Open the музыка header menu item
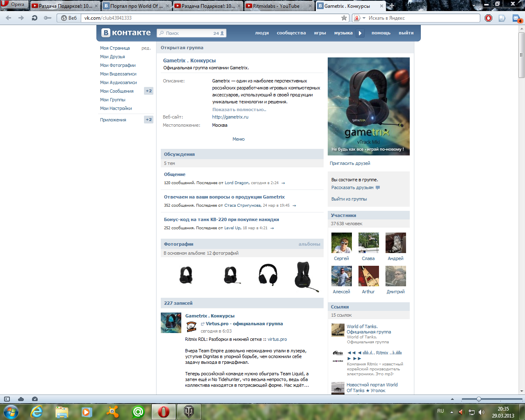This screenshot has height=420, width=525. point(343,33)
